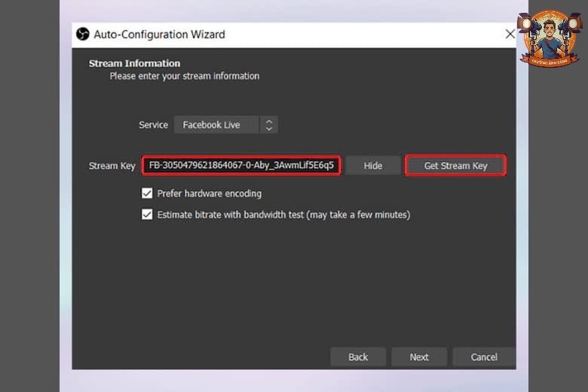
Task: Cancel the wizard with Cancel button
Action: click(484, 357)
